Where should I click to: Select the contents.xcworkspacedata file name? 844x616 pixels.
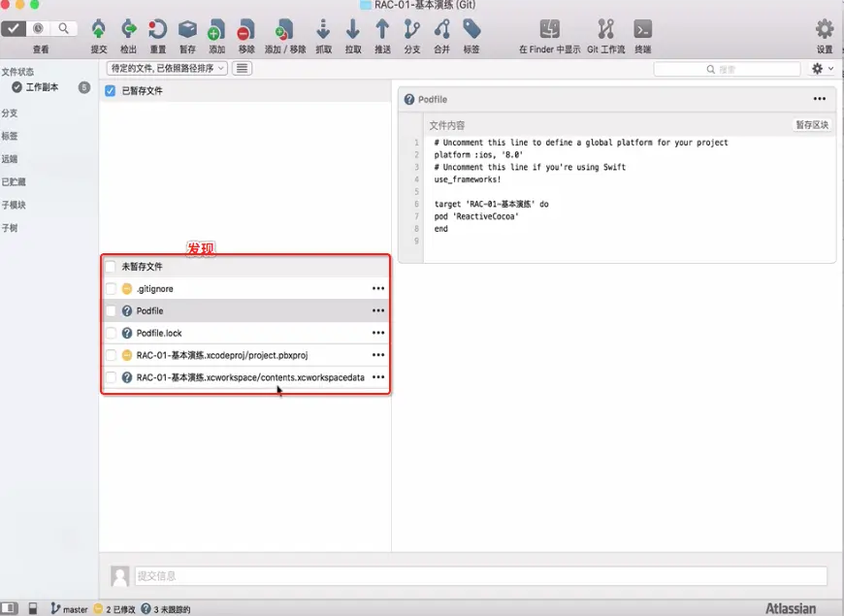pos(250,377)
